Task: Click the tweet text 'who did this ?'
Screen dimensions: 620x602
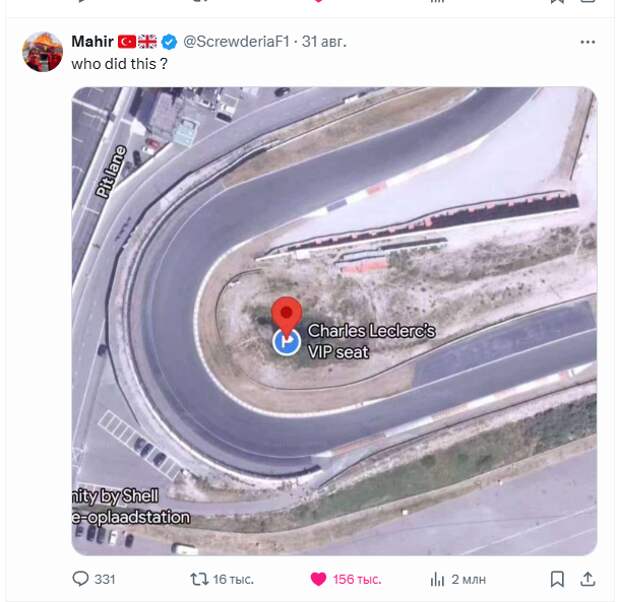Action: 119,62
